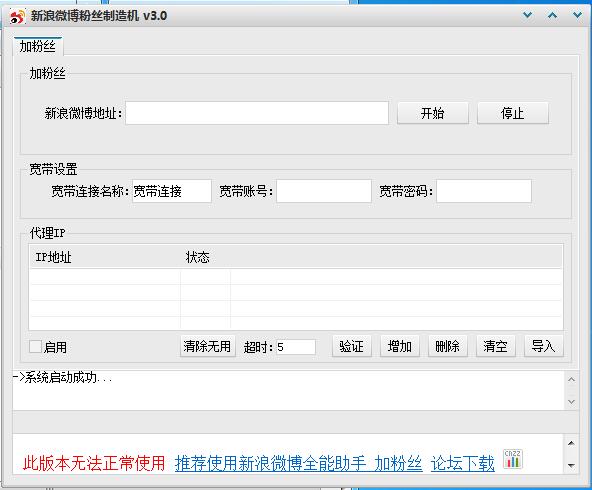The height and width of the screenshot is (490, 592).
Task: Click the first down-chevron in title bar
Action: (527, 15)
